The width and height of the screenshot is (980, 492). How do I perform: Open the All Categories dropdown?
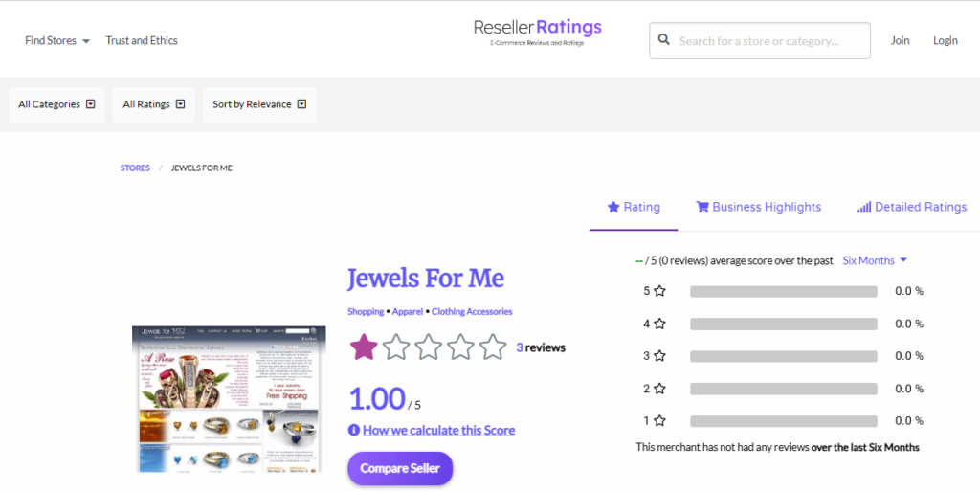point(57,104)
